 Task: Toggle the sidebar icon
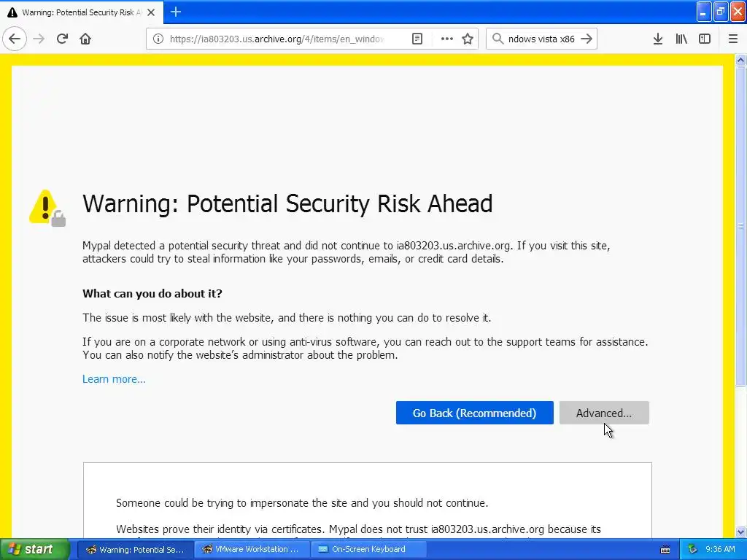[x=705, y=39]
